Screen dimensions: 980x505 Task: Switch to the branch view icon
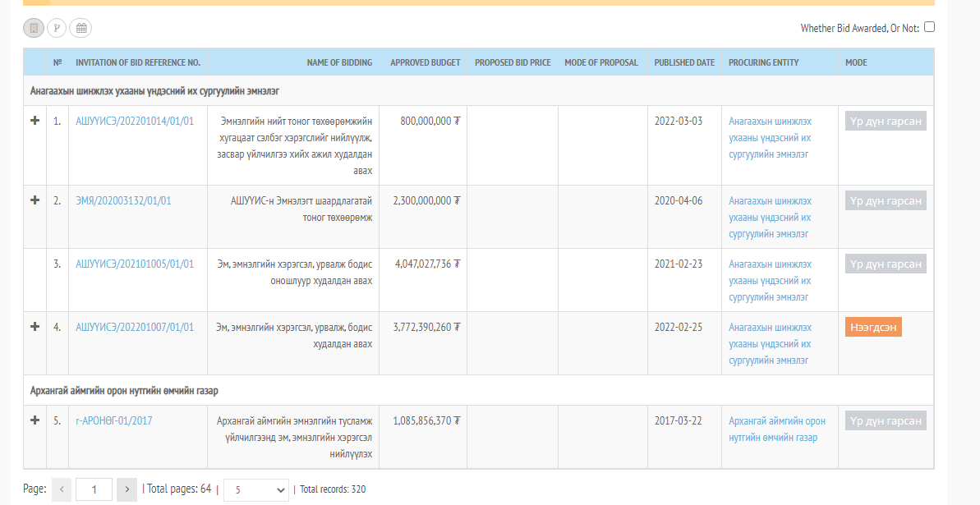(57, 28)
